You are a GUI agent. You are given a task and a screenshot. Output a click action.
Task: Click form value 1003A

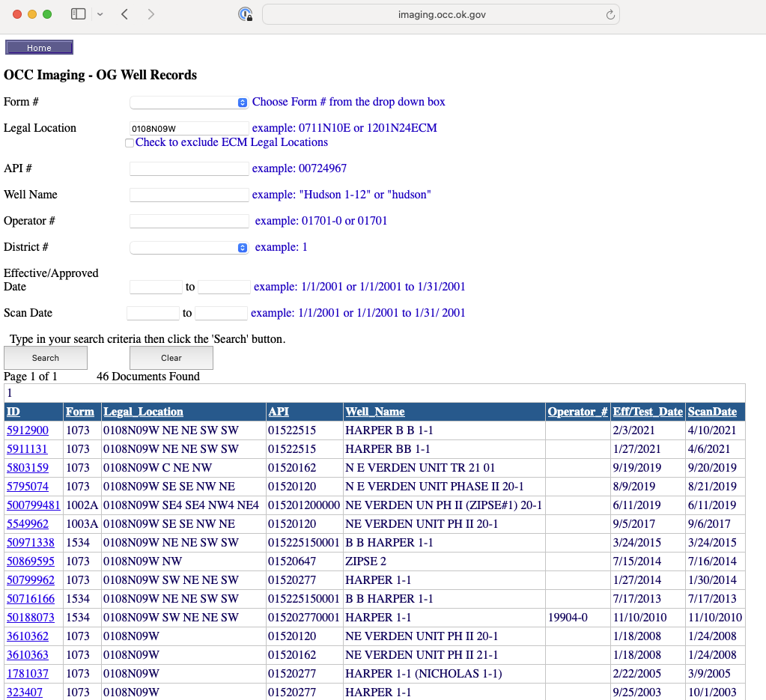tap(82, 524)
